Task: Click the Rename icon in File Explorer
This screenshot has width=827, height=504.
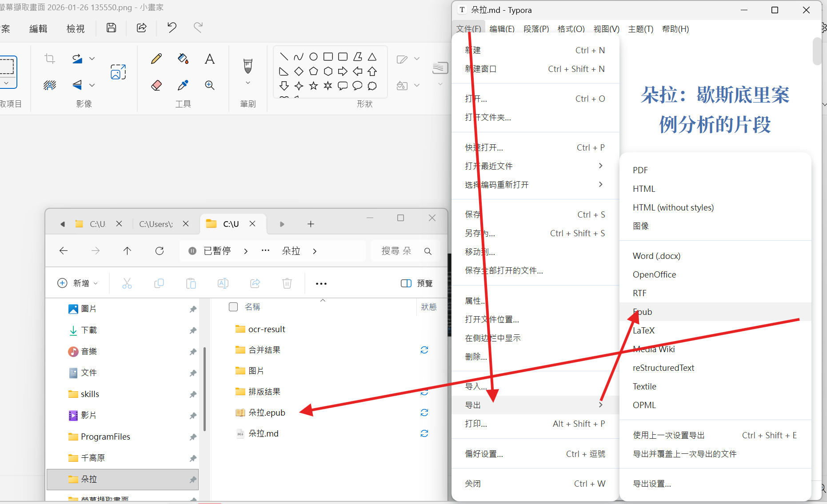Action: (223, 283)
